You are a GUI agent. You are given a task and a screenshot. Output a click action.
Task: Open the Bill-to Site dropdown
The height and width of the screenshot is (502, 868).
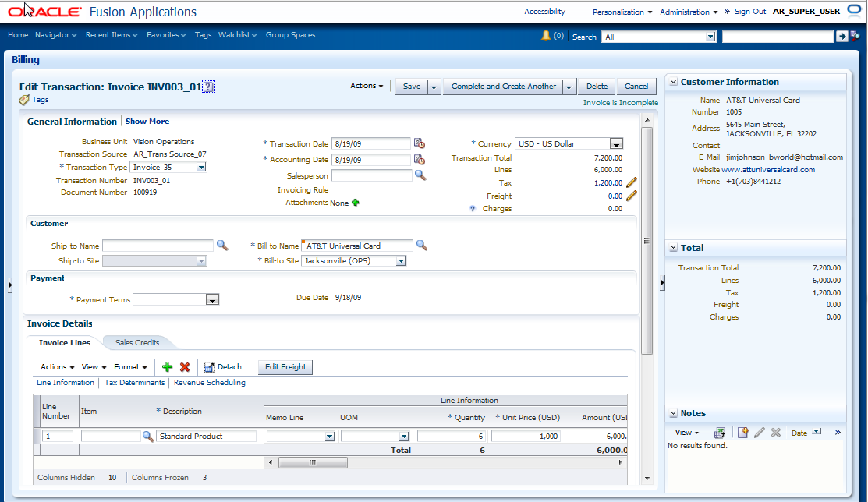coord(400,260)
